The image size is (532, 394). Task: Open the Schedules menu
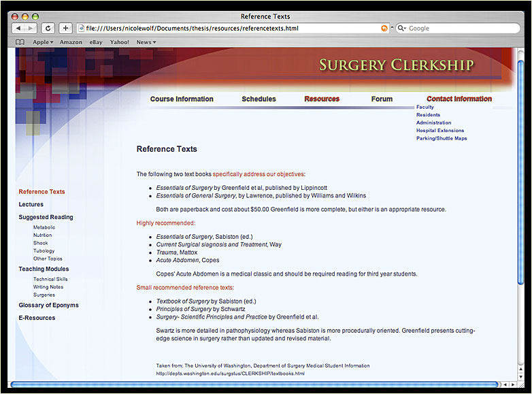[259, 99]
